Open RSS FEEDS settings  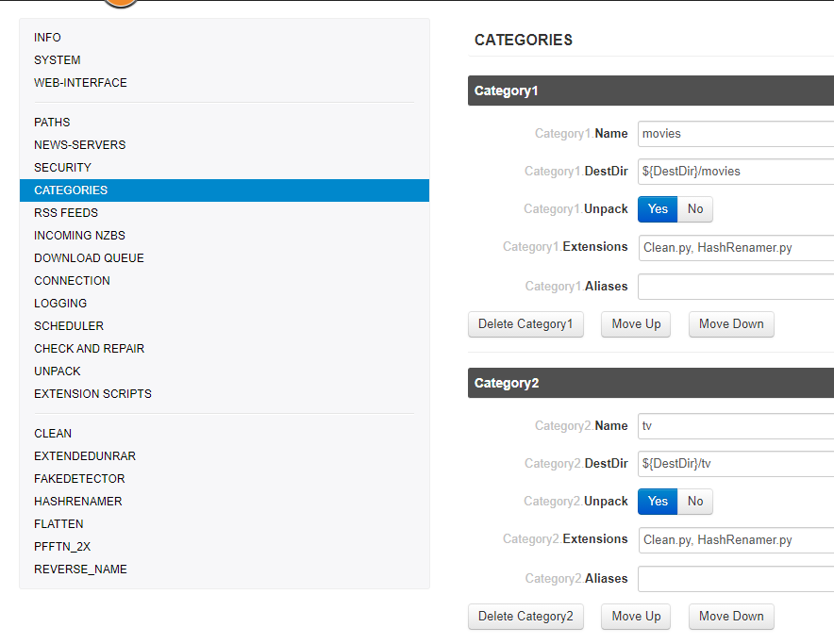point(66,213)
